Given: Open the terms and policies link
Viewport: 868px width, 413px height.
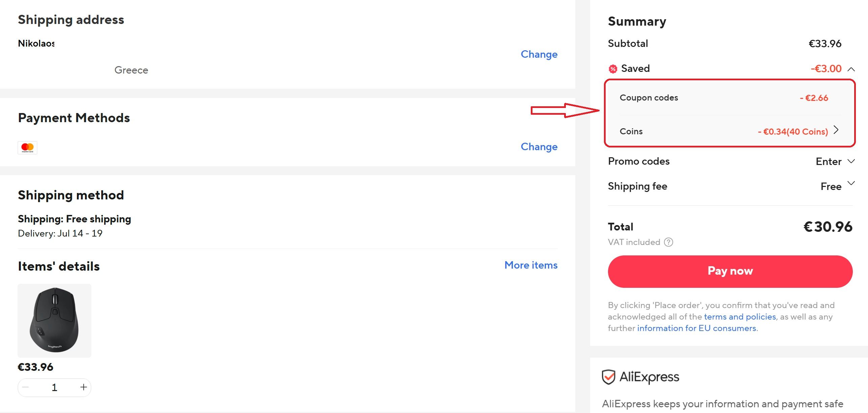Looking at the screenshot, I should (740, 316).
